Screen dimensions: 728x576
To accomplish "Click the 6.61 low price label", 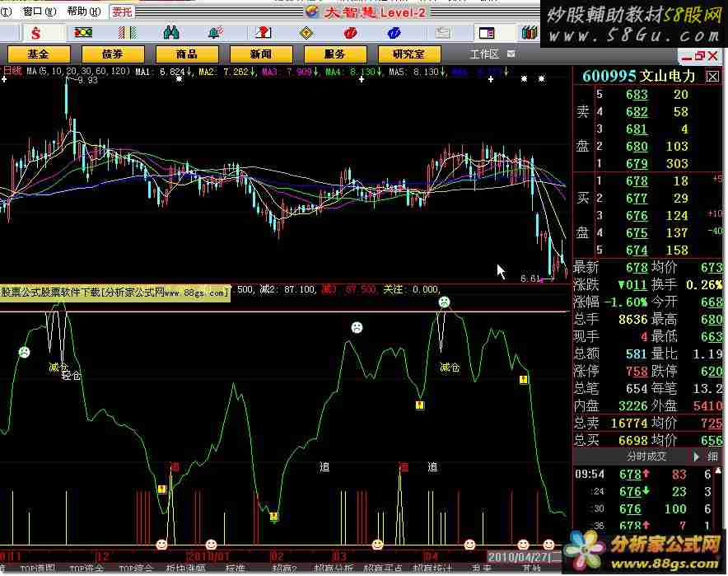I will click(530, 279).
